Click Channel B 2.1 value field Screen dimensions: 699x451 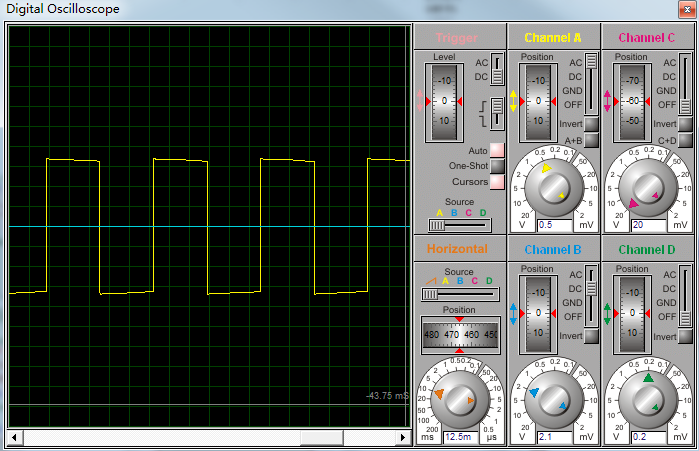(x=555, y=437)
